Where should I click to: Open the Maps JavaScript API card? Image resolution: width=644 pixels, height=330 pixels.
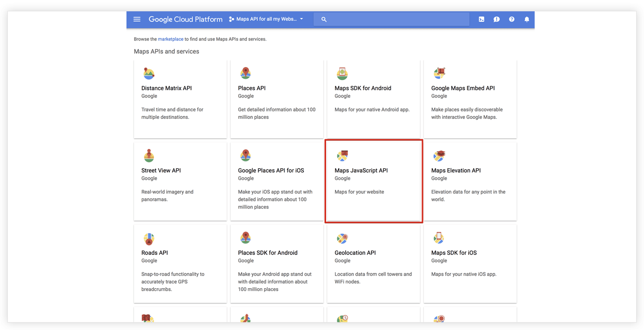374,181
